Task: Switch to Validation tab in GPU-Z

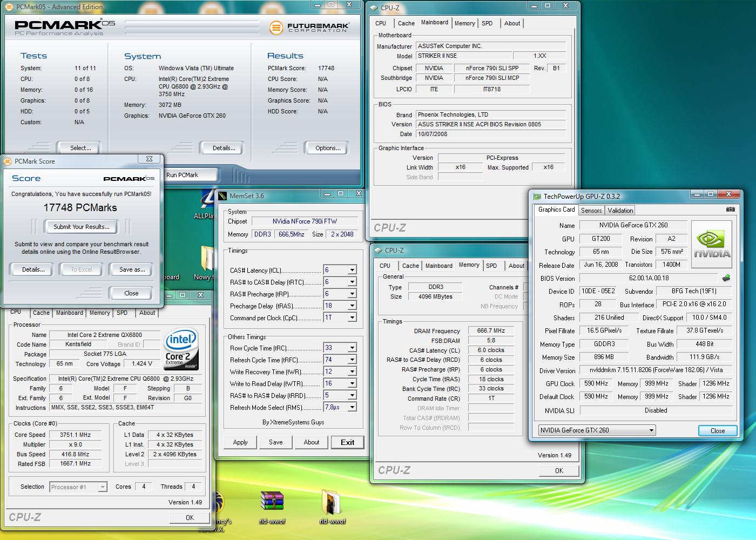Action: point(620,211)
